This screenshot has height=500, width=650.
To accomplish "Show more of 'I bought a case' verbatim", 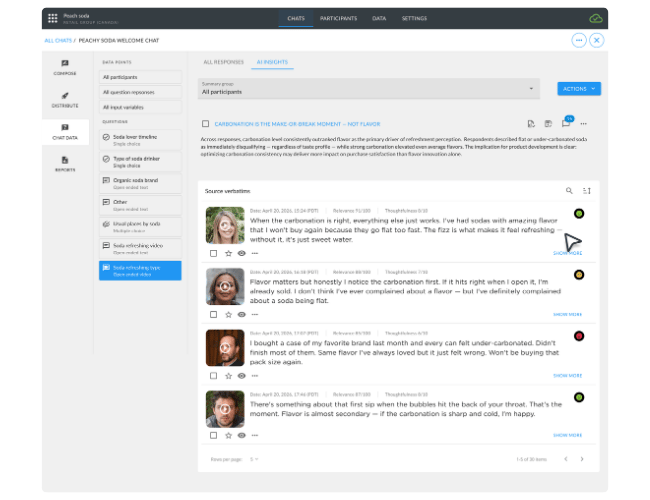I will point(568,376).
